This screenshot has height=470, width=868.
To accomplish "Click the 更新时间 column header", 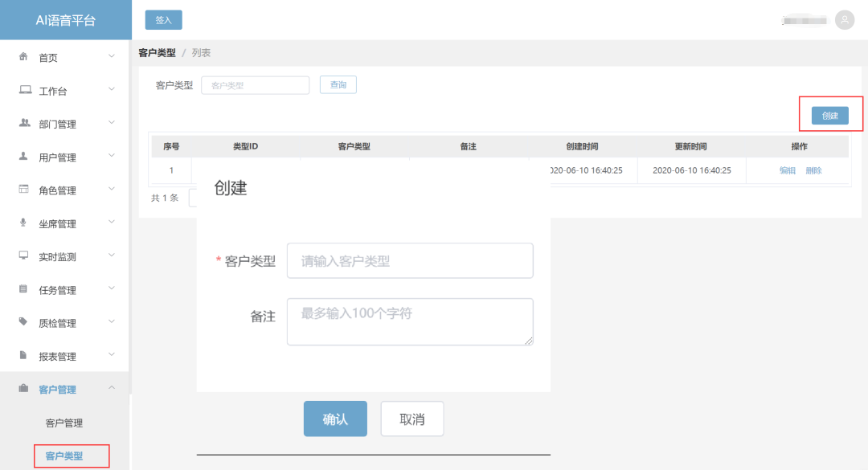I will click(691, 146).
